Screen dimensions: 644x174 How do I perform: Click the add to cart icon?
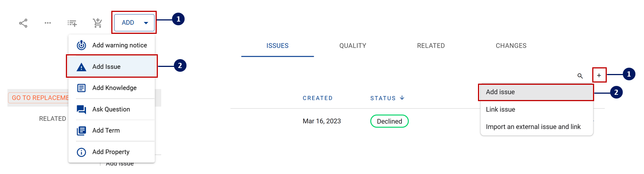pos(98,23)
